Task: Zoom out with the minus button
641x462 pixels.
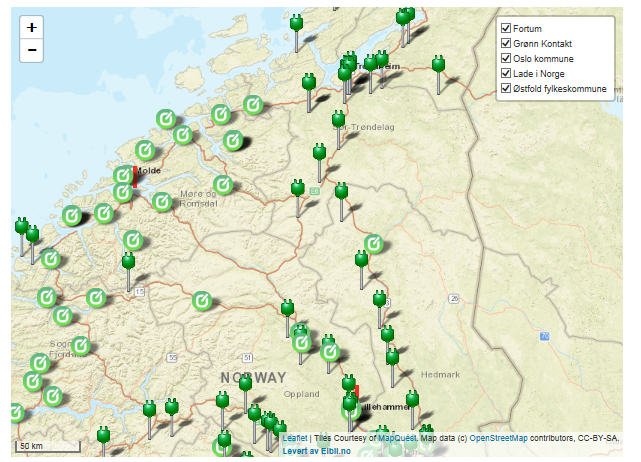Action: (x=31, y=50)
